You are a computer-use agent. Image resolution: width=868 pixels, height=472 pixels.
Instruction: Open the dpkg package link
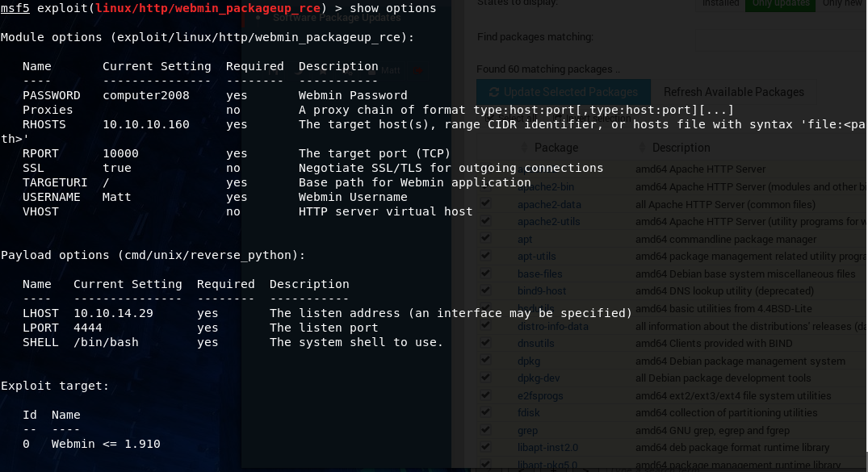coord(529,361)
